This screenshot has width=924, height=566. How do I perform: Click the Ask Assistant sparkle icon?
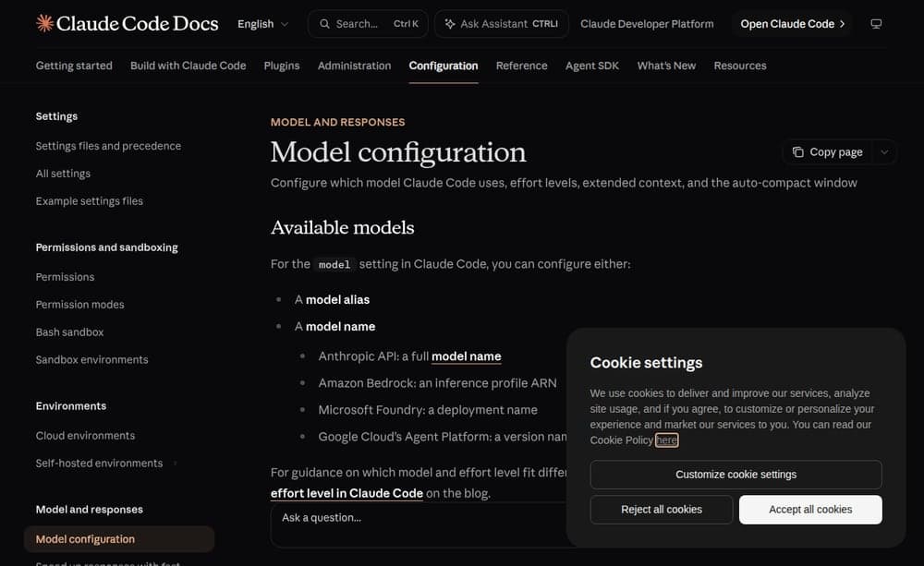tap(450, 24)
